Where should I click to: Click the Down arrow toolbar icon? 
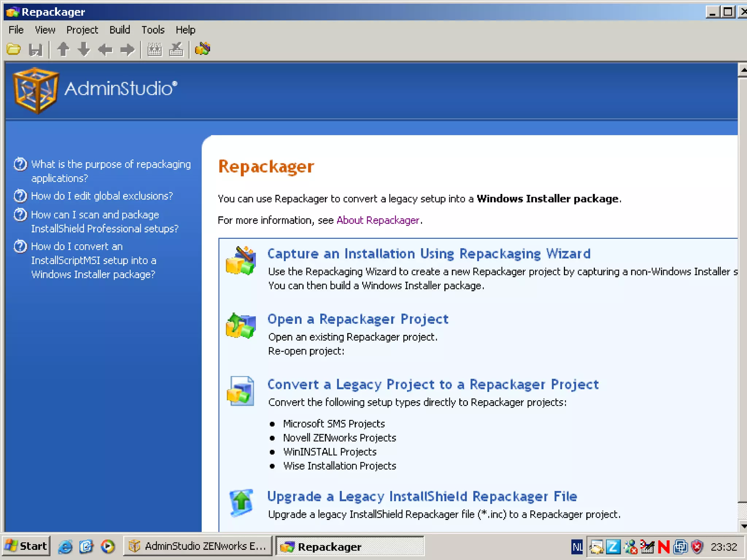pos(84,49)
